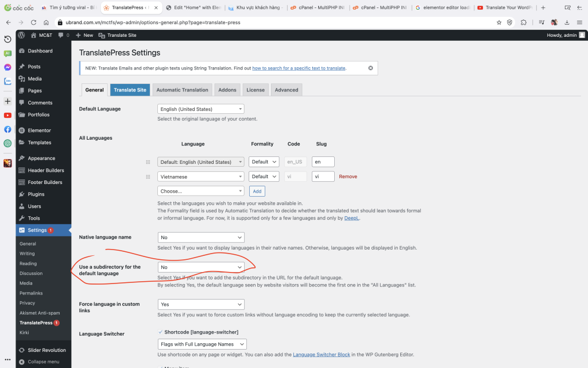588x368 pixels.
Task: Click the Add button for languages
Action: [x=257, y=191]
